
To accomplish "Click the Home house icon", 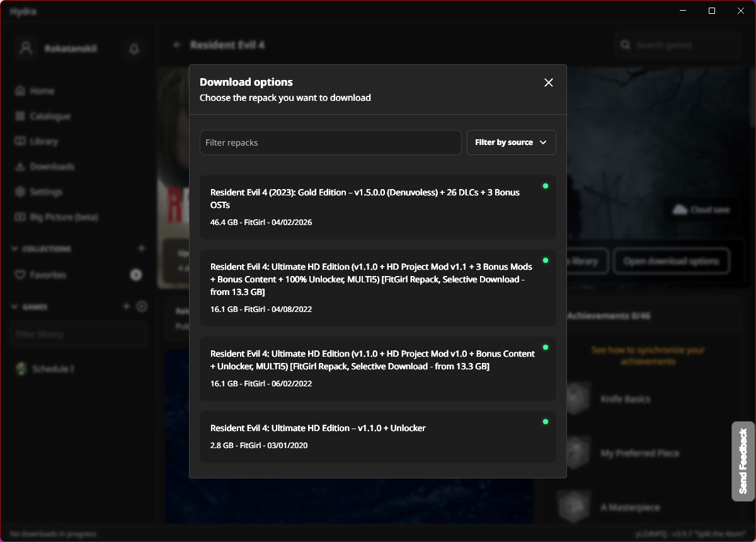I will tap(20, 91).
